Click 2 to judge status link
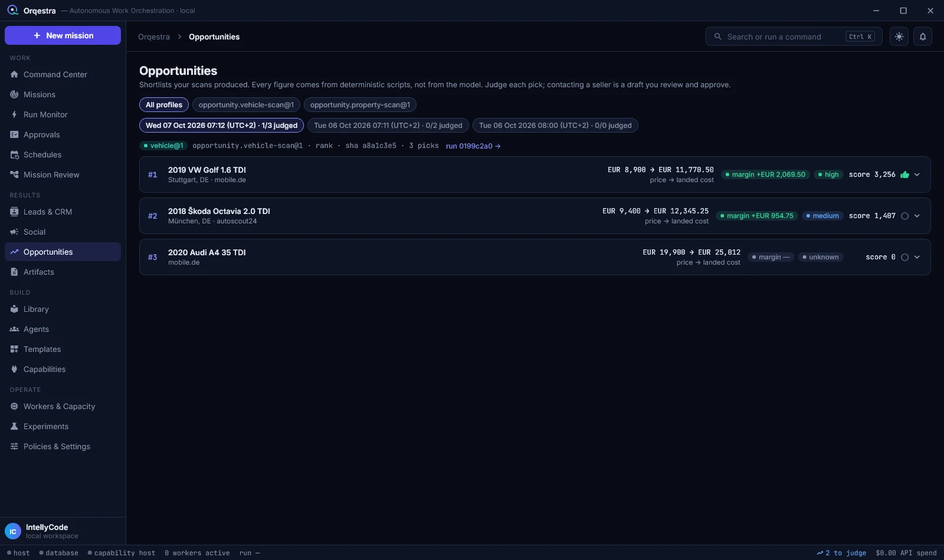The image size is (944, 560). tap(841, 553)
